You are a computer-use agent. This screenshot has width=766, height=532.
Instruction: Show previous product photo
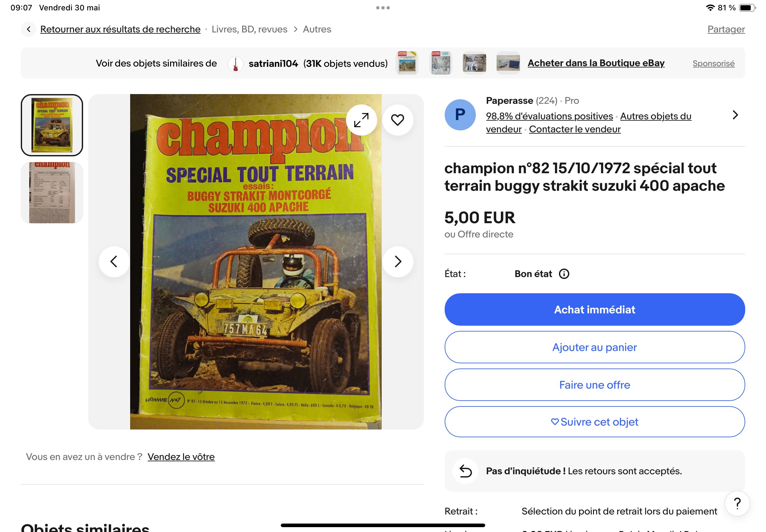tap(114, 262)
